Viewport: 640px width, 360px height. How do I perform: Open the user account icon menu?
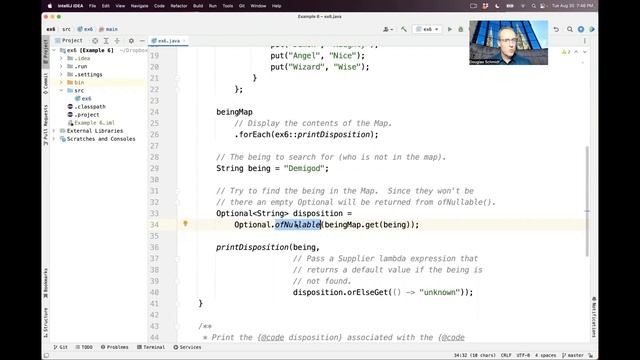(388, 29)
